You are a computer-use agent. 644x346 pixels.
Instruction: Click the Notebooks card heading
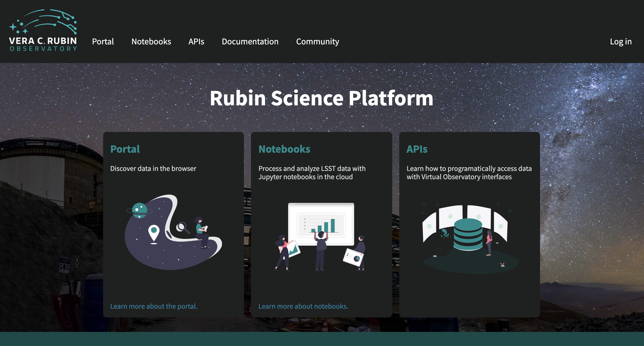click(284, 149)
